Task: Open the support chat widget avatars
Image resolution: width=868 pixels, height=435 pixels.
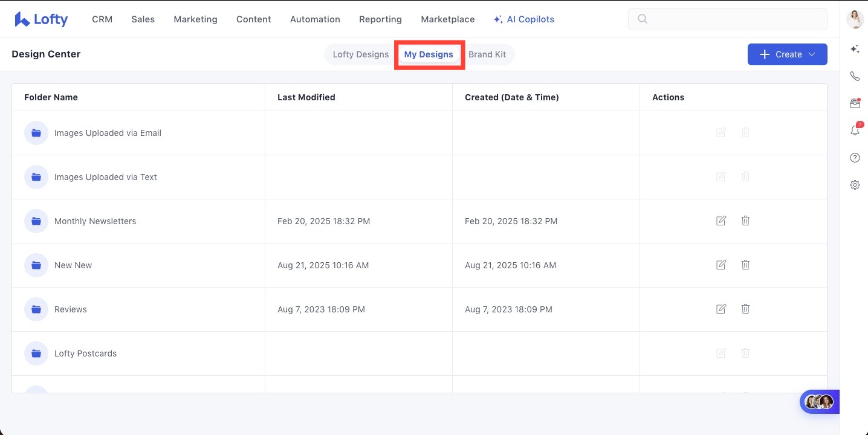Action: (820, 402)
